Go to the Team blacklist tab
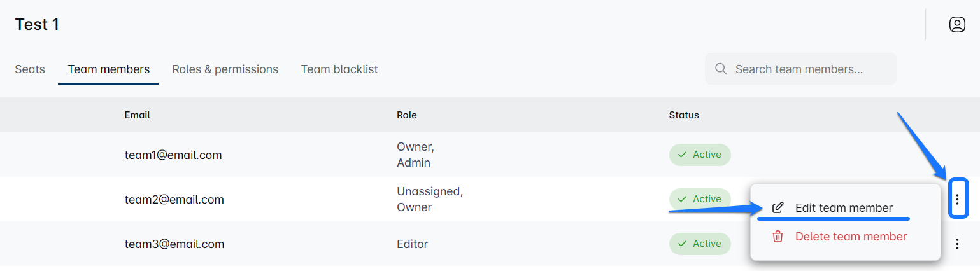The width and height of the screenshot is (980, 271). (339, 69)
